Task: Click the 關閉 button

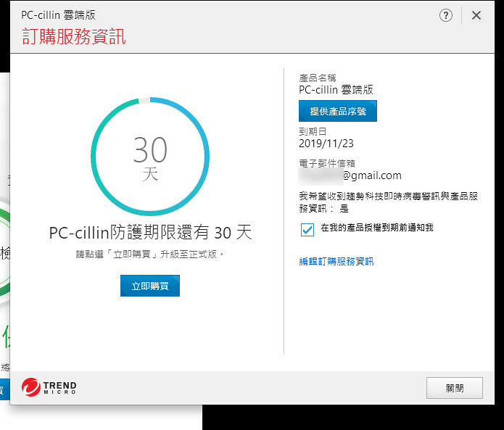Action: click(x=455, y=388)
